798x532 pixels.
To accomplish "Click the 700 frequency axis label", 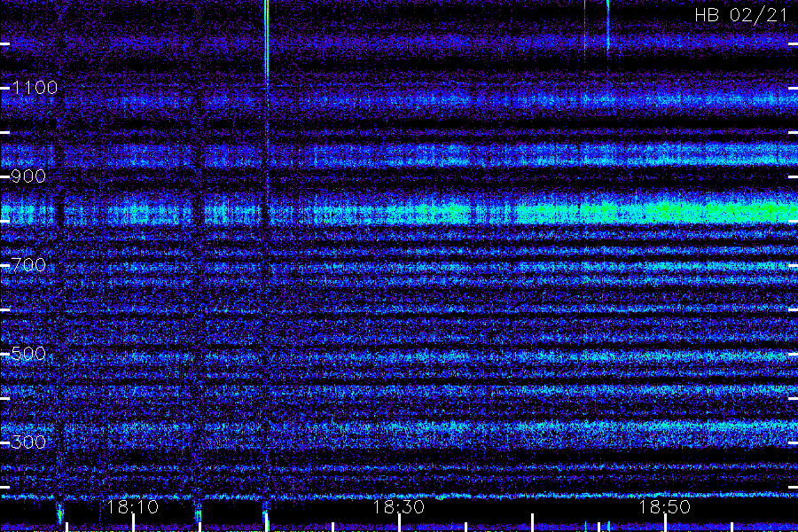I will click(x=28, y=265).
